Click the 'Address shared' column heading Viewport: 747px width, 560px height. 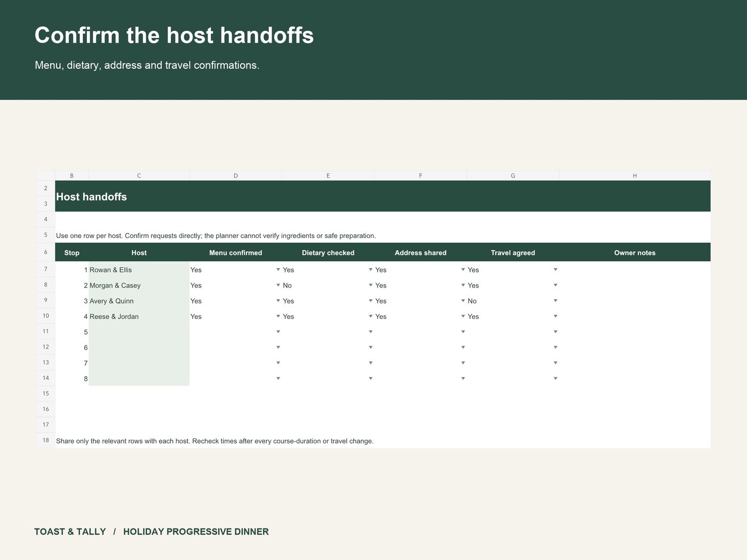[420, 253]
